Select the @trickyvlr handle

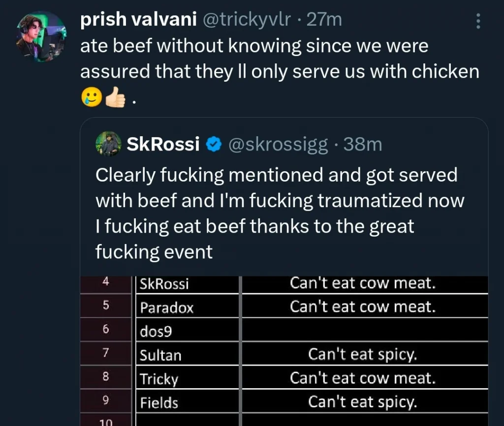pos(245,20)
